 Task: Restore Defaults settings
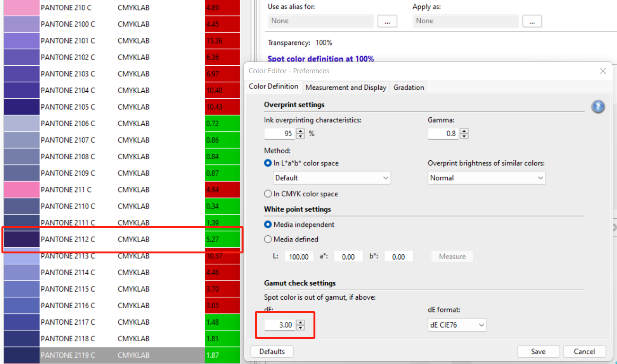coord(272,351)
